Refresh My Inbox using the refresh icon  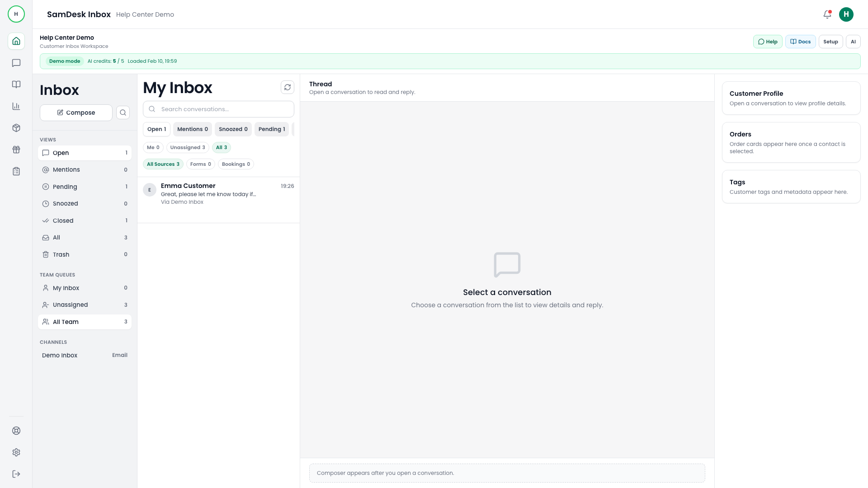click(288, 87)
